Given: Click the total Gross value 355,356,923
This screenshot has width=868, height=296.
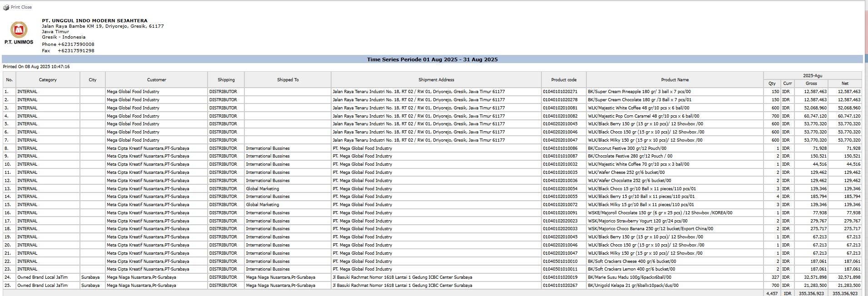Looking at the screenshot, I should pyautogui.click(x=811, y=293).
